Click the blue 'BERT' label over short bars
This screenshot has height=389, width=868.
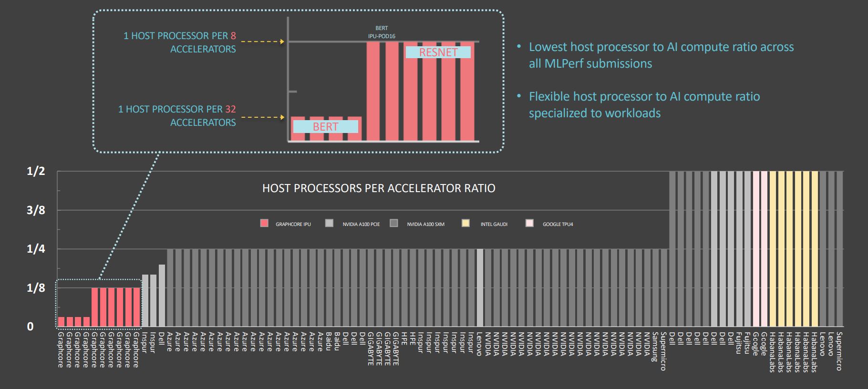tap(325, 127)
